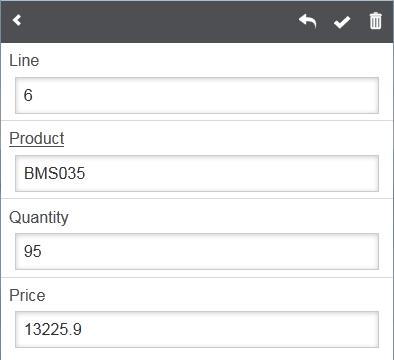Confirm the line with the checkmark icon

coord(342,22)
